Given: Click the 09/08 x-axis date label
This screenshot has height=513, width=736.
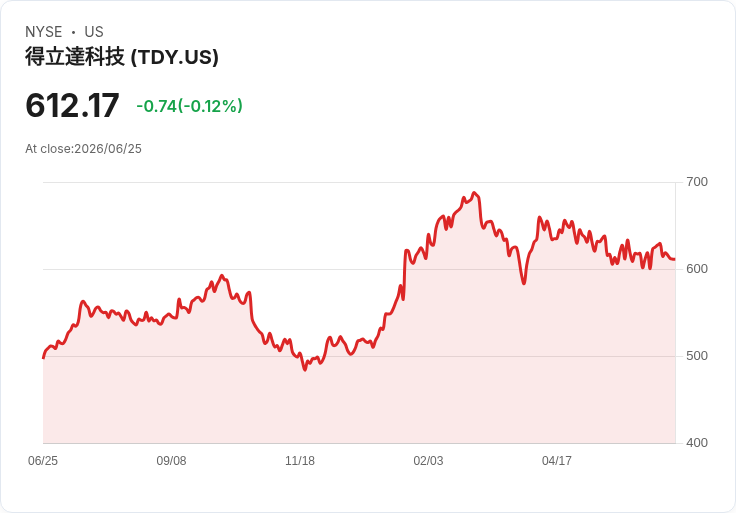Looking at the screenshot, I should click(171, 460).
